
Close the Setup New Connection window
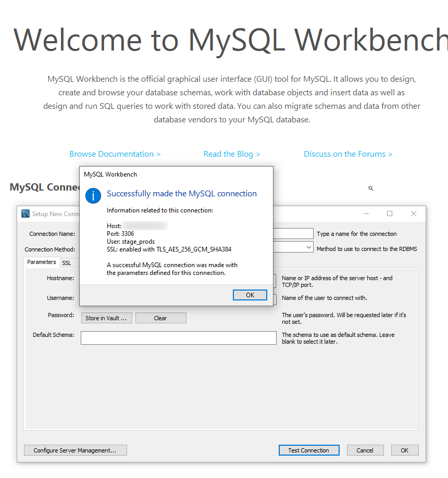coord(413,213)
